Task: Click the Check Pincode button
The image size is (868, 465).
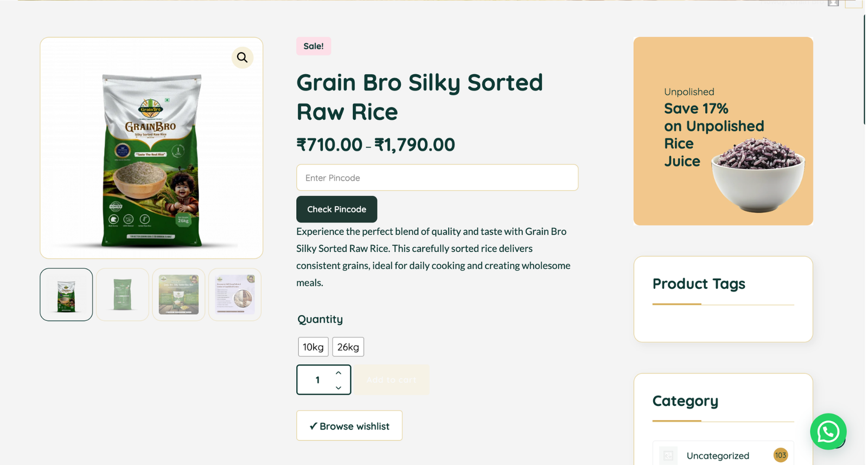Action: [336, 209]
